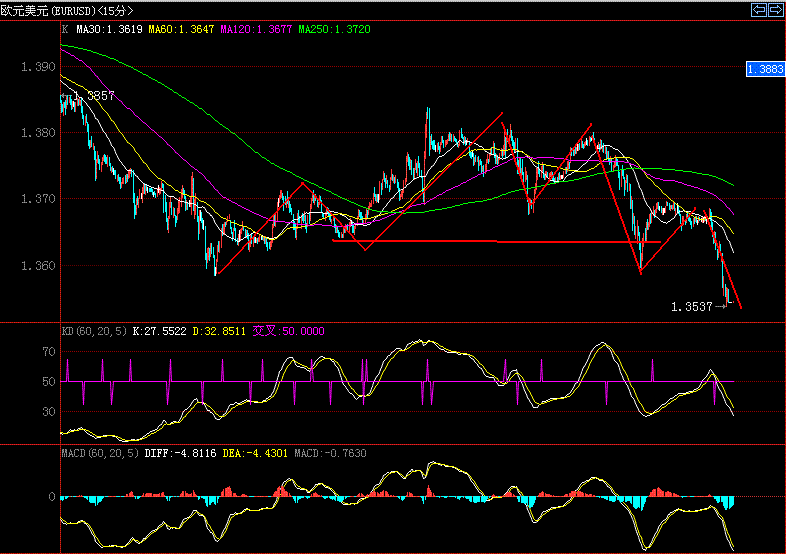Screen dimensions: 790x554
Task: Click the MACD:-0.7630 value
Action: click(x=330, y=453)
